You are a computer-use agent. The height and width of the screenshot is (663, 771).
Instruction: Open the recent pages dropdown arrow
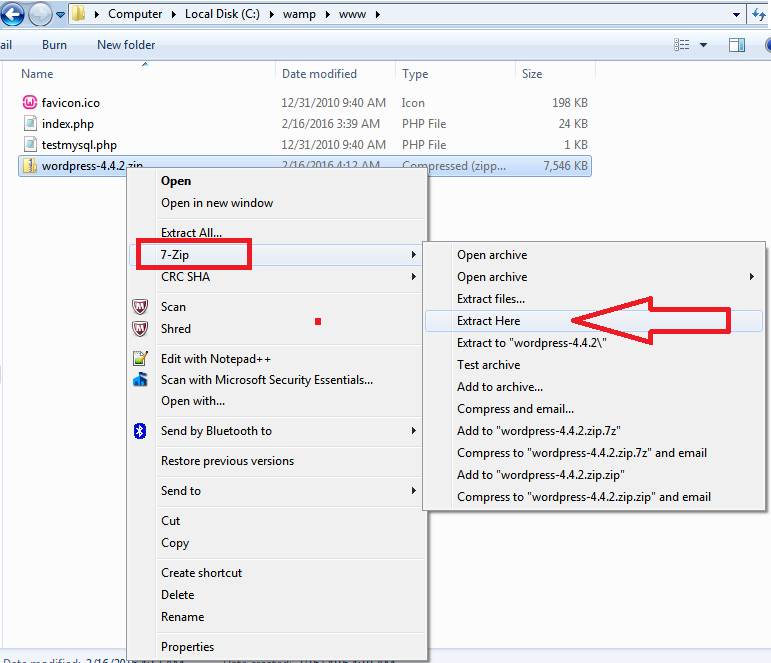(60, 15)
